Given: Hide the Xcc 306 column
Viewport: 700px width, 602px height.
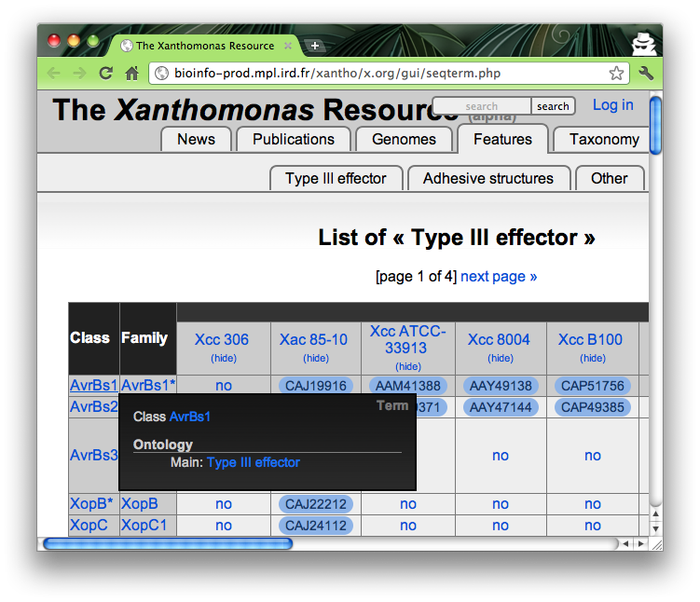Looking at the screenshot, I should [x=224, y=358].
